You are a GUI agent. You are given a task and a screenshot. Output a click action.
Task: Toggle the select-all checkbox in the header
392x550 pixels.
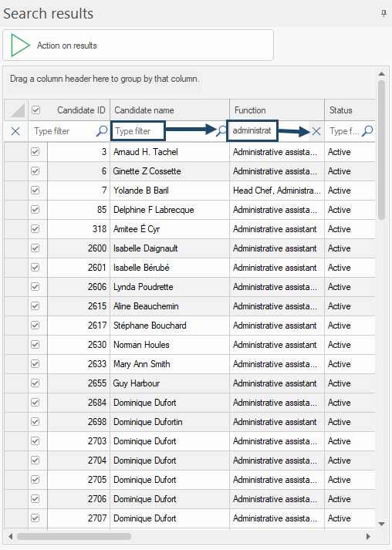pos(35,110)
